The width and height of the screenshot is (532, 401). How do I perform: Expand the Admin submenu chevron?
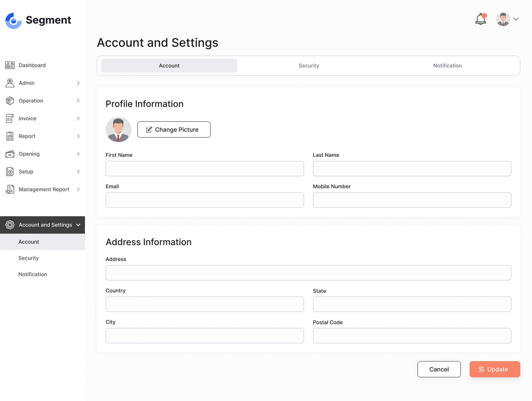pyautogui.click(x=78, y=83)
